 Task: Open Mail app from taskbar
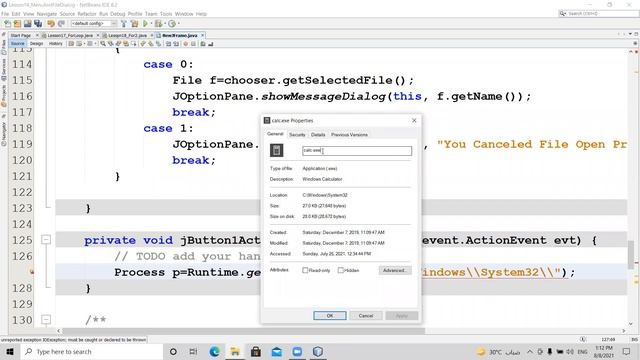pyautogui.click(x=276, y=351)
